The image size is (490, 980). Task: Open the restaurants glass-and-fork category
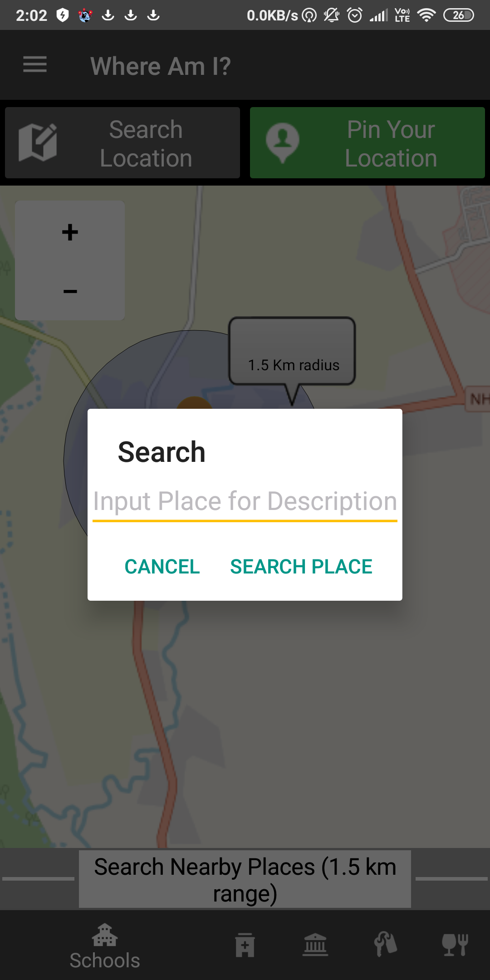(x=455, y=945)
